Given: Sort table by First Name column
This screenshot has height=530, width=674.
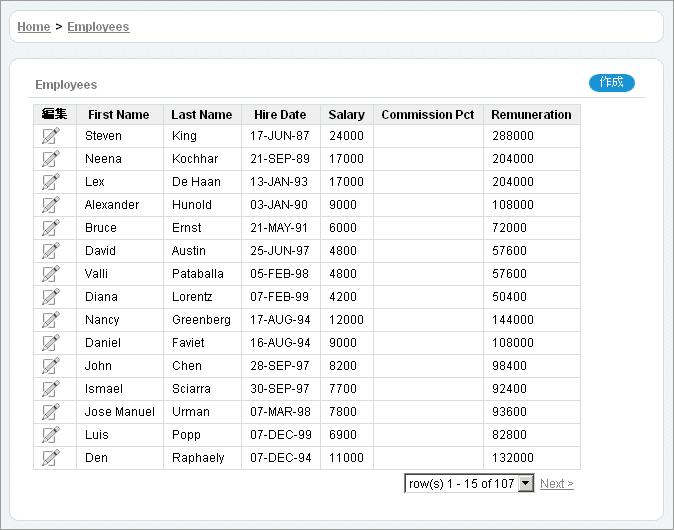Looking at the screenshot, I should pos(118,115).
